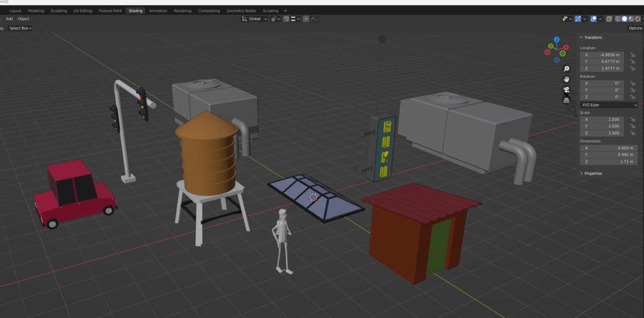Click unlabeled green negative Y gizmo circle
Image resolution: width=644 pixels, height=318 pixels.
point(562,53)
